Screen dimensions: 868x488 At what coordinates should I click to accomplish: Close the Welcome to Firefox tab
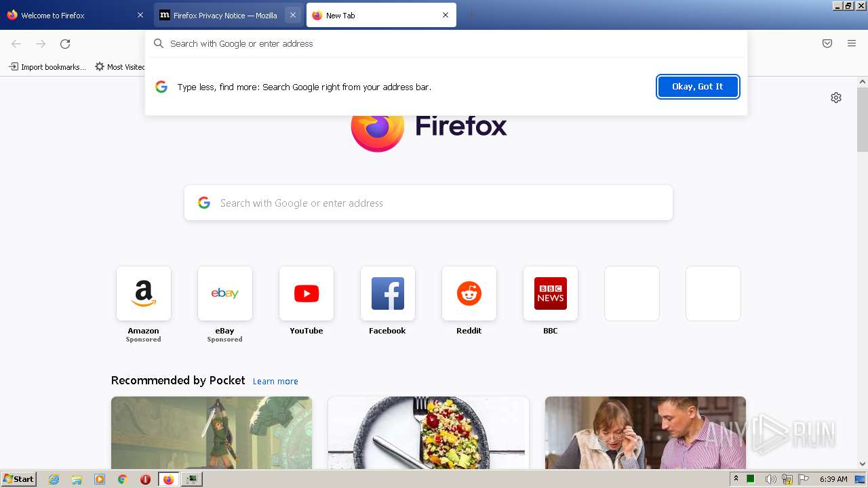point(140,15)
